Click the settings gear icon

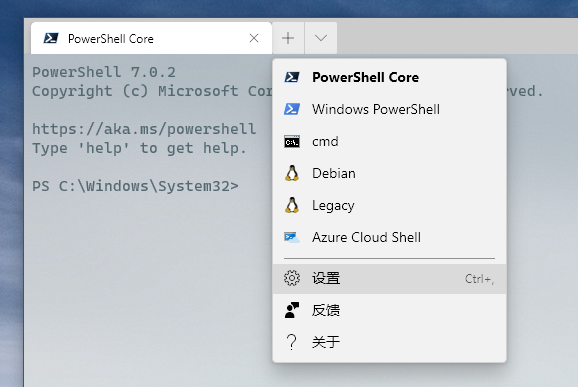(x=292, y=278)
